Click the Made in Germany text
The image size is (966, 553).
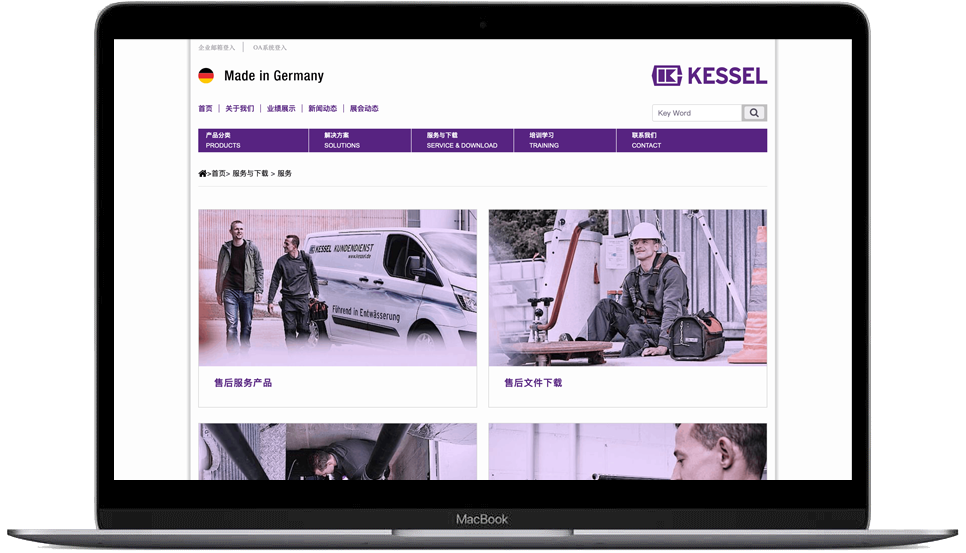pyautogui.click(x=274, y=76)
